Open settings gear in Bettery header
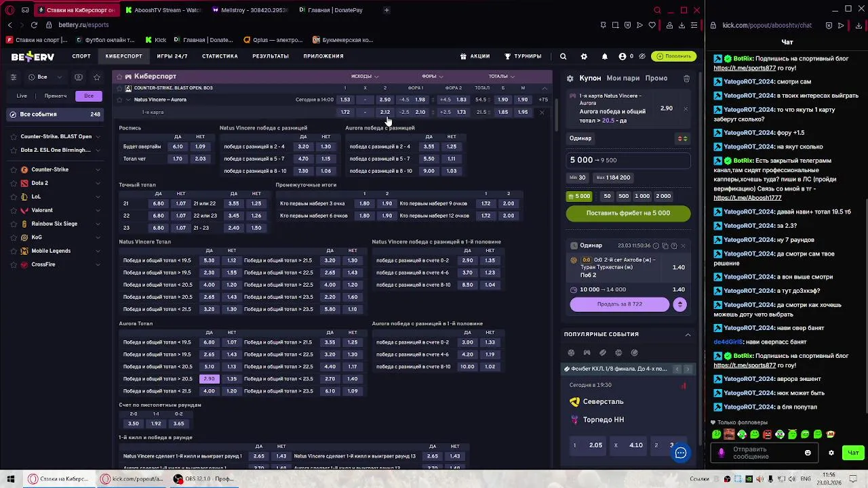The height and width of the screenshot is (488, 868). pyautogui.click(x=584, y=56)
